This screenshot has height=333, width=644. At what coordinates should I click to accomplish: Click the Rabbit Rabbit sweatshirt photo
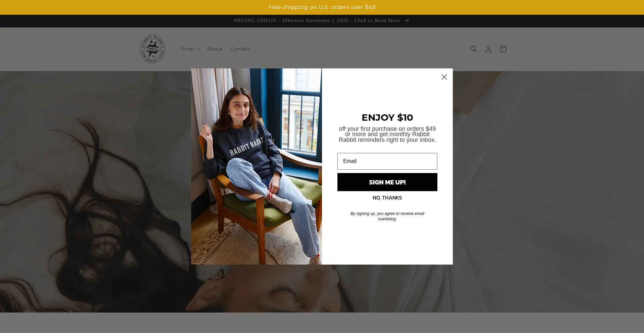257,166
